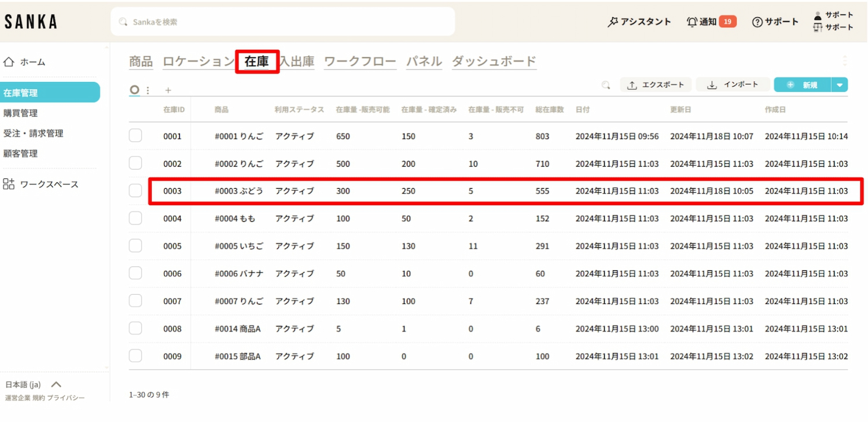Click the エクスポート button
This screenshot has height=422, width=868.
pos(656,85)
